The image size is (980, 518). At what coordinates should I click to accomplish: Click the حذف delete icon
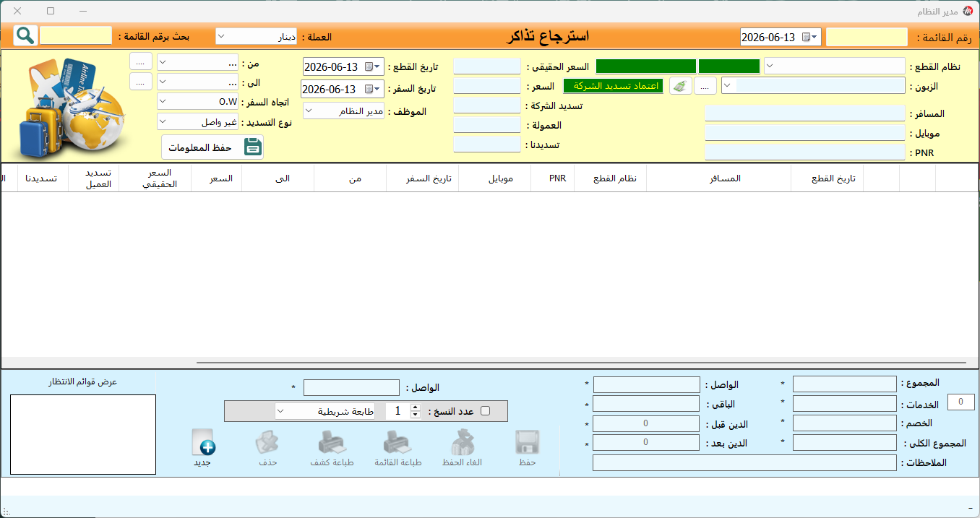click(x=267, y=442)
